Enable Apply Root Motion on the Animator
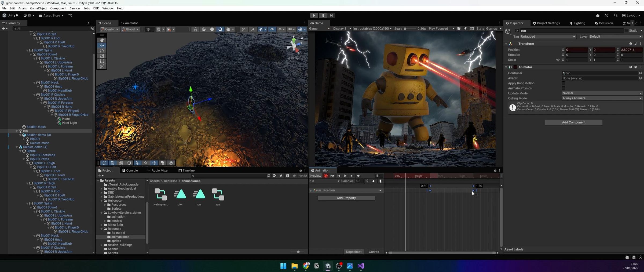Viewport: 644px width, 272px height. (563, 83)
